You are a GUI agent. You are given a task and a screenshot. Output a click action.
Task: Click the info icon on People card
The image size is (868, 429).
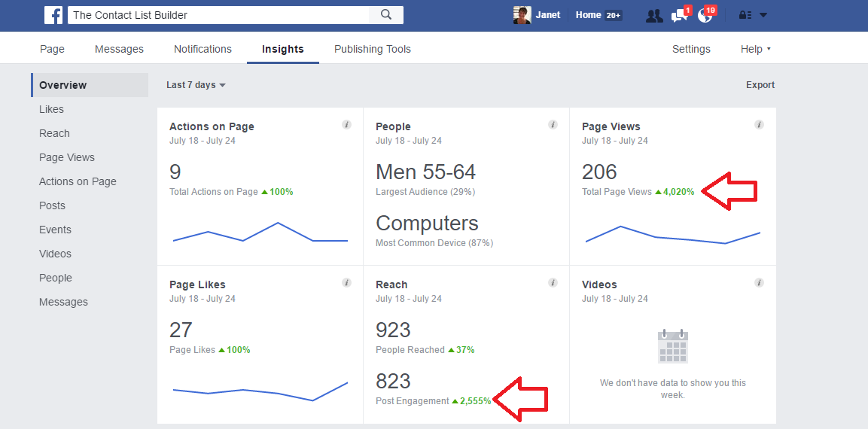click(553, 125)
